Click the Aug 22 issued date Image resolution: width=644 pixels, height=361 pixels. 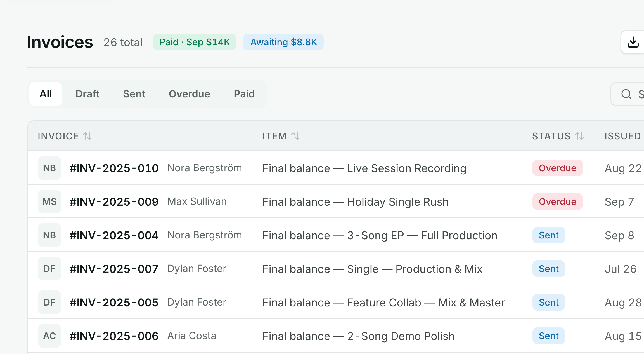623,168
